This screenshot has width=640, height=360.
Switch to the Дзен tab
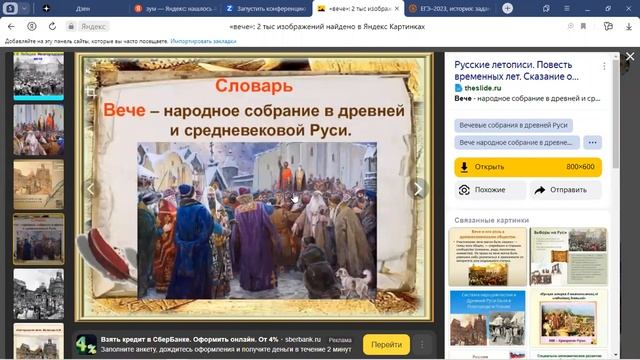(83, 8)
